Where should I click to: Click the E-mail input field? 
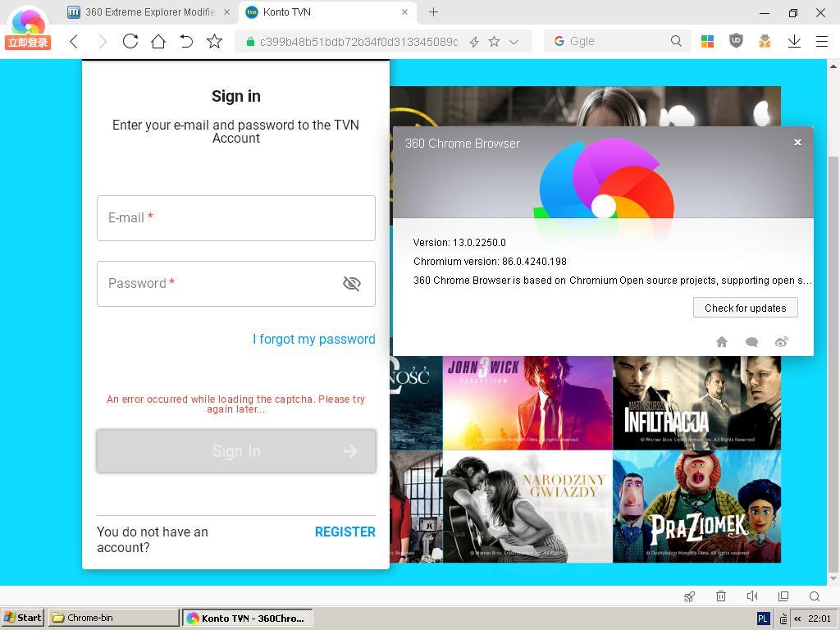tap(235, 218)
